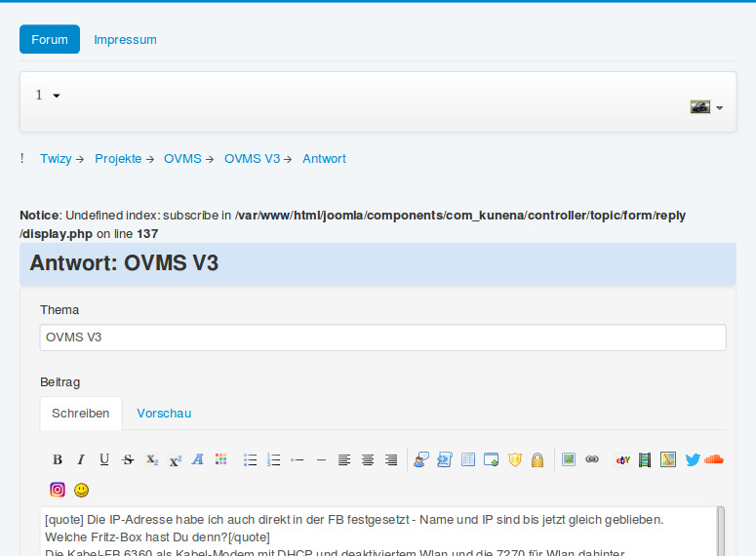
Task: Insert Twitter embed via bird icon
Action: click(x=693, y=459)
